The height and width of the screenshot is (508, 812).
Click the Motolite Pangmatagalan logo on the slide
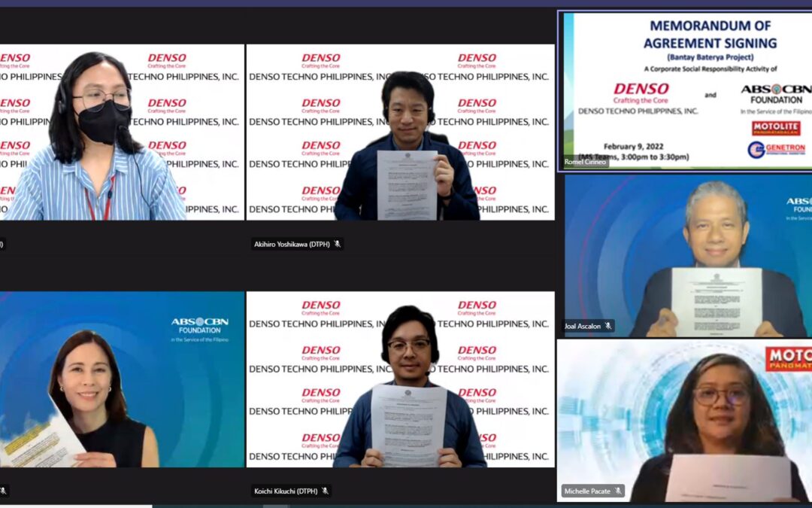click(774, 128)
